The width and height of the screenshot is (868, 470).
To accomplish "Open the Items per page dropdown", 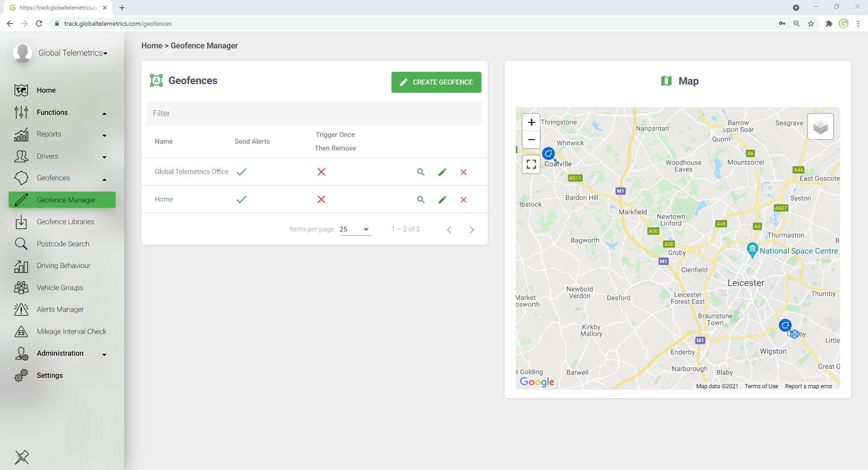I will tap(355, 230).
